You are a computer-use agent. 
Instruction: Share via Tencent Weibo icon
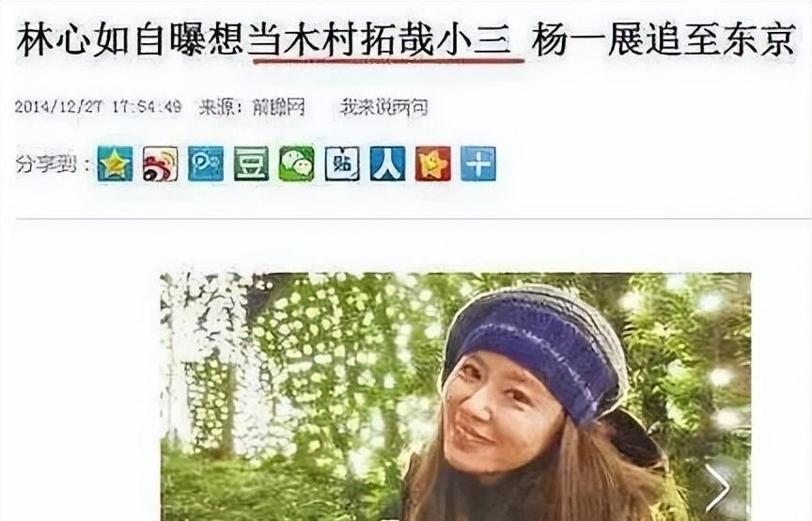click(x=206, y=164)
